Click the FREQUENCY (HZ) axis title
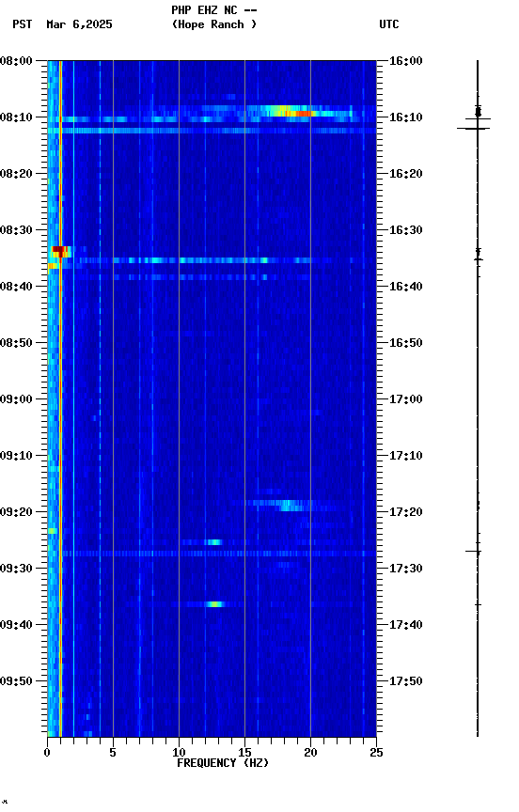The width and height of the screenshot is (519, 812). point(223,763)
